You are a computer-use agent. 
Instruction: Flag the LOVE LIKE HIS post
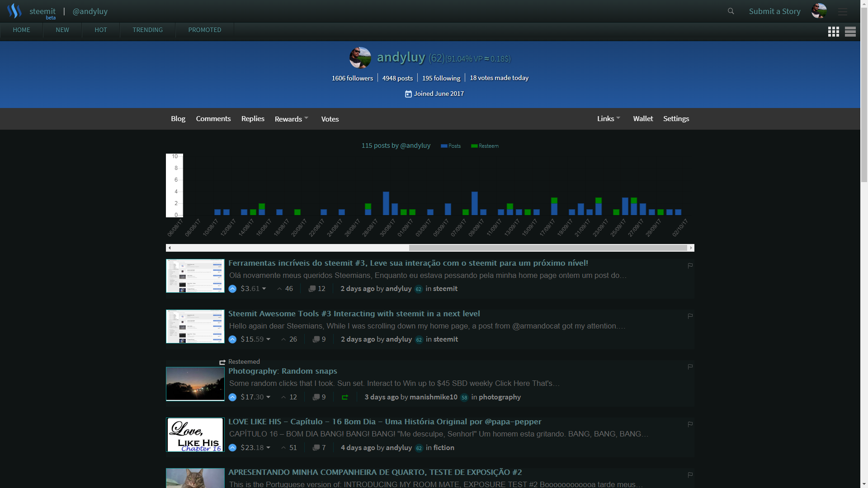click(690, 424)
